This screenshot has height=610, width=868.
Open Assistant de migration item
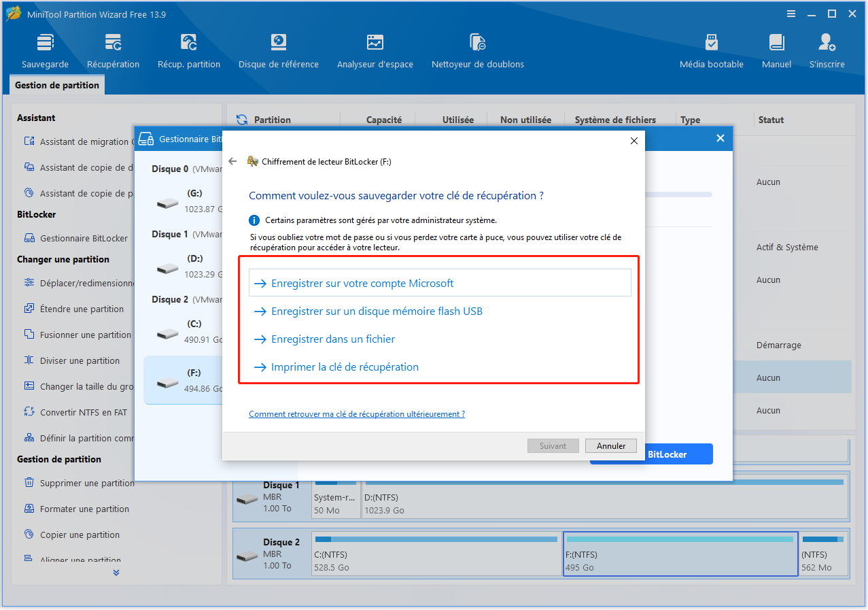[78, 141]
